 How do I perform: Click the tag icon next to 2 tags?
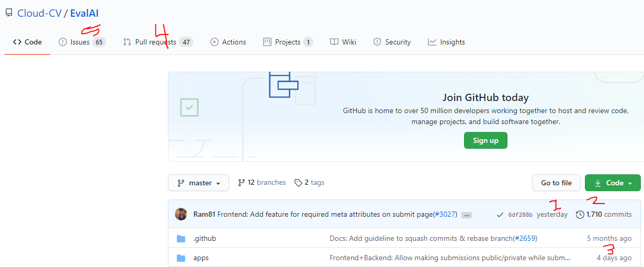298,183
